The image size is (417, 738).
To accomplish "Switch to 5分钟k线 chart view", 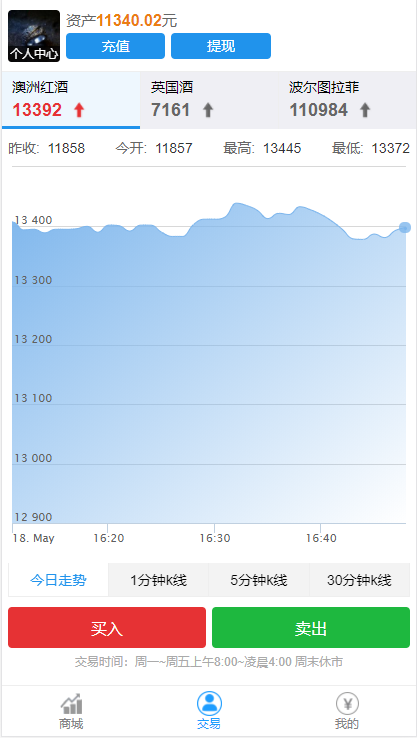I will pyautogui.click(x=259, y=580).
